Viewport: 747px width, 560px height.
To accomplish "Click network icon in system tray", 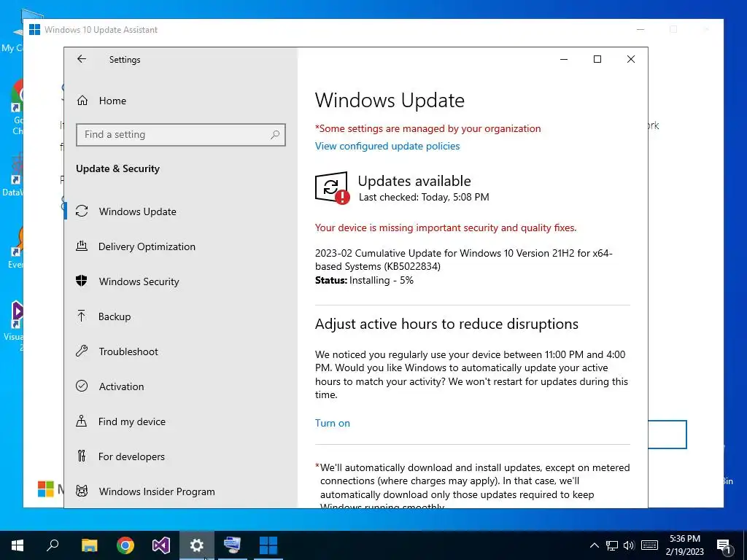I will click(612, 545).
